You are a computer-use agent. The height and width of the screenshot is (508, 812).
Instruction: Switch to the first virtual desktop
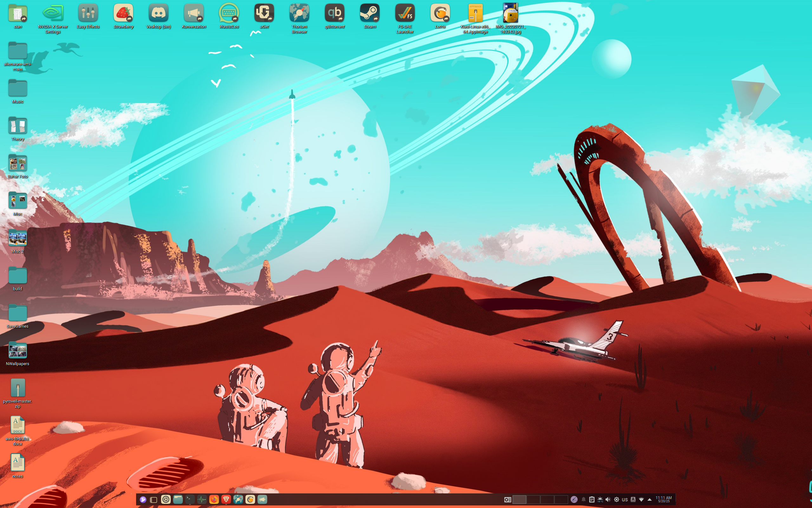[x=520, y=500]
